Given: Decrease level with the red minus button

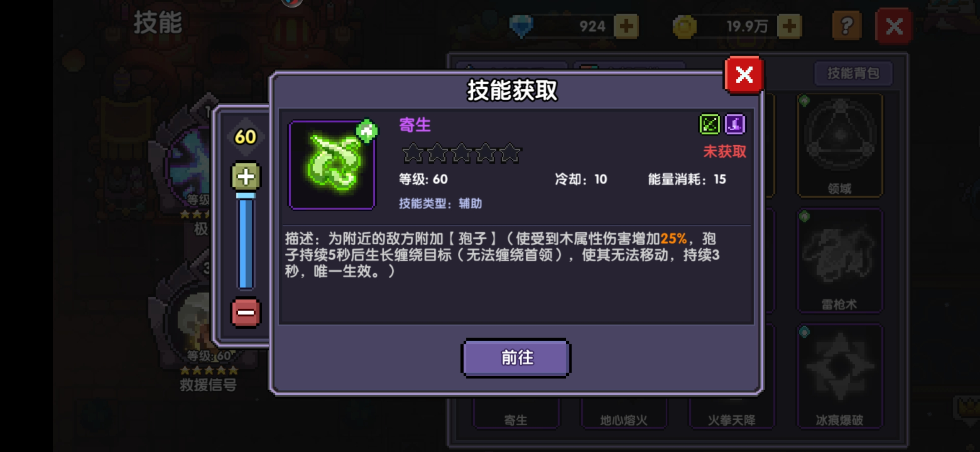Looking at the screenshot, I should coord(246,313).
